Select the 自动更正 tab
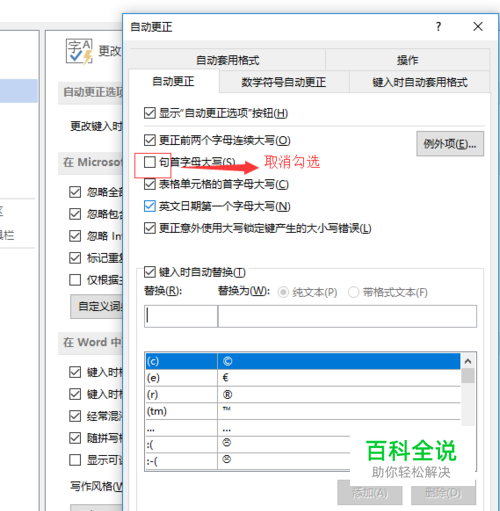500x511 pixels. coord(173,81)
